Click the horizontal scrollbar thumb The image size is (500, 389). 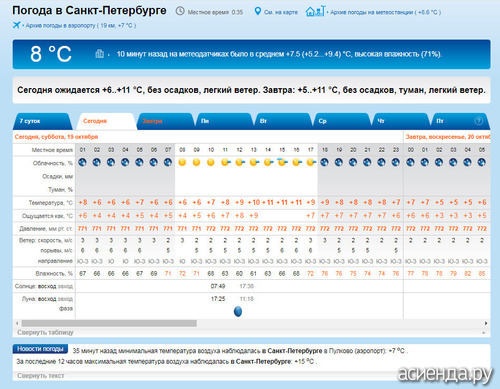[109, 323]
